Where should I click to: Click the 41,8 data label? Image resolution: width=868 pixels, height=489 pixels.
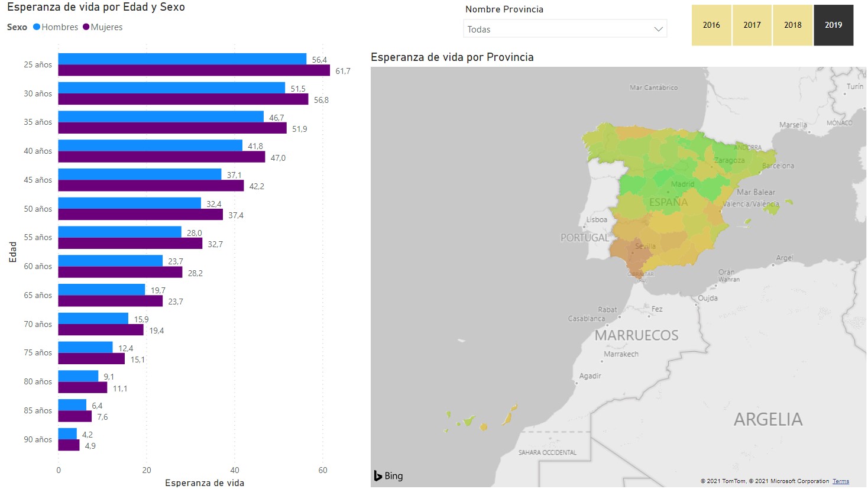[255, 146]
